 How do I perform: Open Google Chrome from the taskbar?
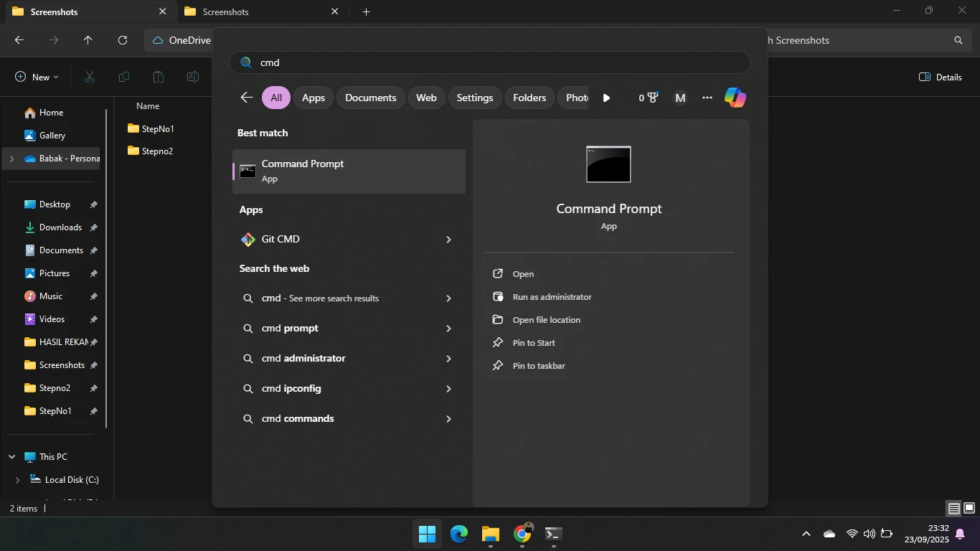[x=522, y=534]
